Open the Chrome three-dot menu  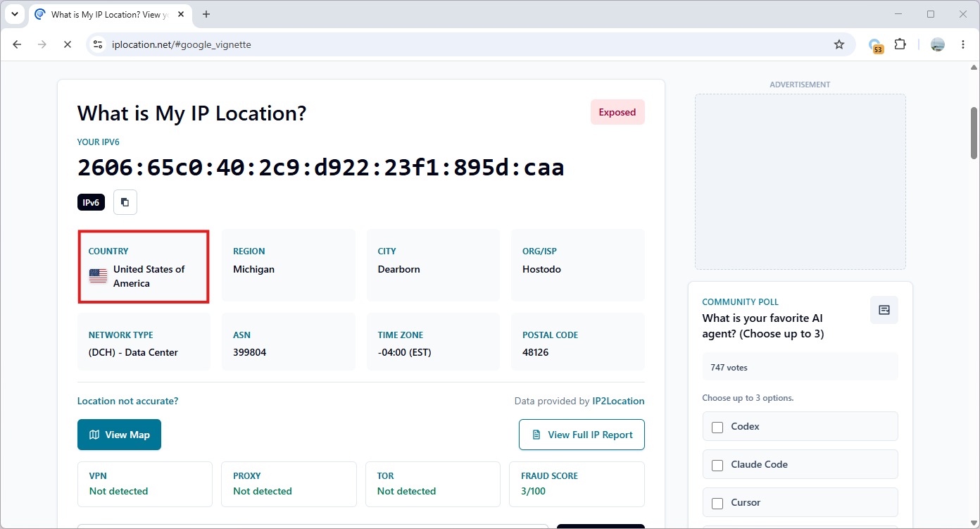(x=963, y=44)
